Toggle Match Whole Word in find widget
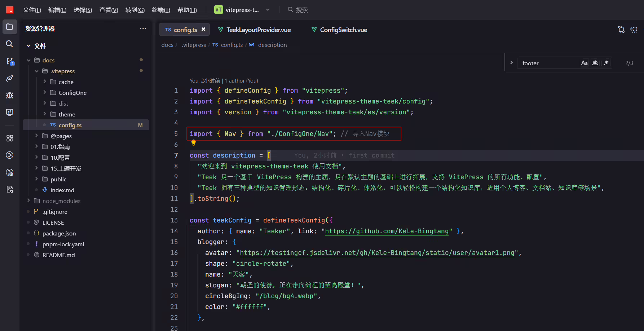644x331 pixels. pyautogui.click(x=595, y=63)
